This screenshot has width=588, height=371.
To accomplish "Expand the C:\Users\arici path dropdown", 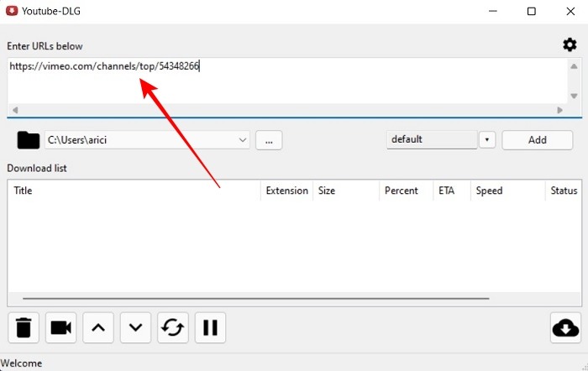I will coord(243,140).
